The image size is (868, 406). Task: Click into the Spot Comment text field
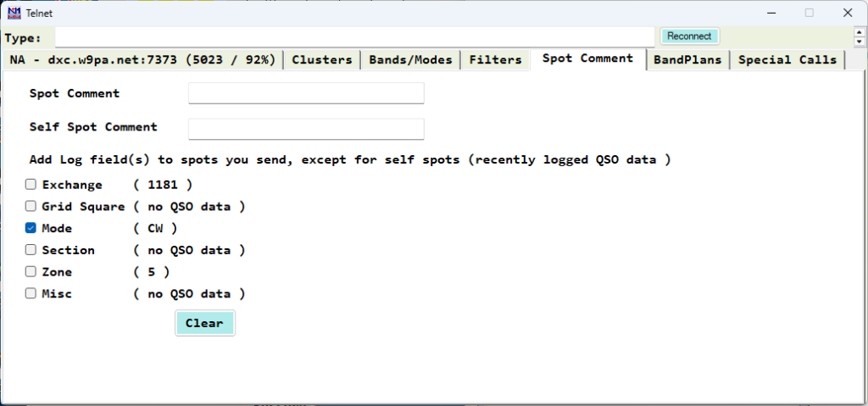306,93
